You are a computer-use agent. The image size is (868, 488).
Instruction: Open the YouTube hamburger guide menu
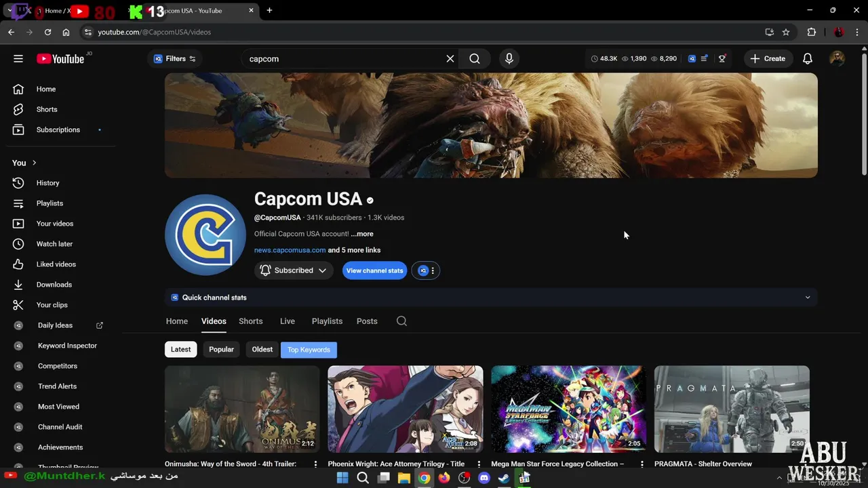coord(18,59)
